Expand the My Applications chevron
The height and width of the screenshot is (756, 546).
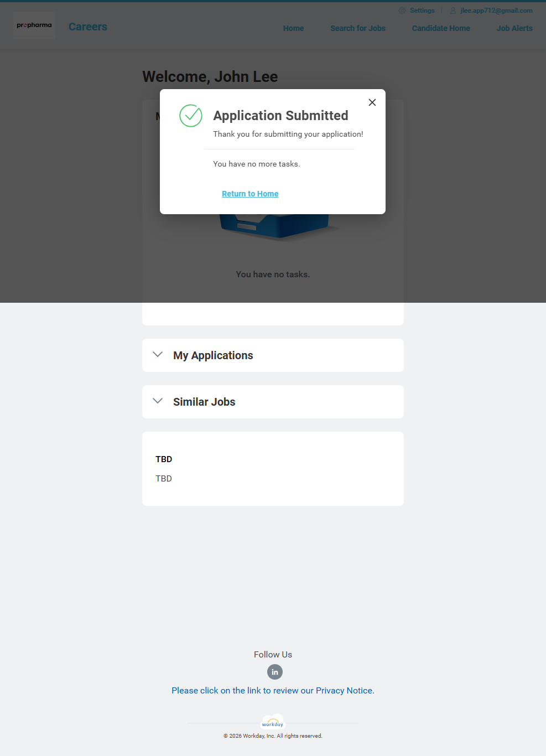point(158,355)
